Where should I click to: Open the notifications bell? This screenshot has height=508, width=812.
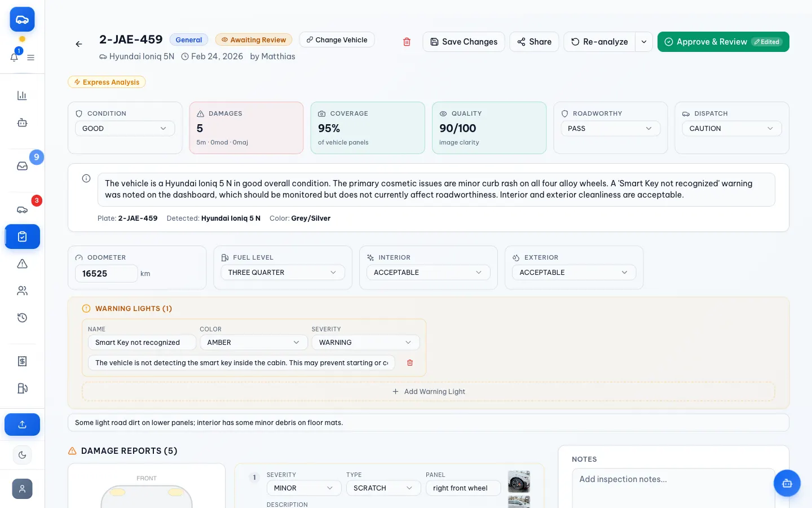click(x=15, y=56)
